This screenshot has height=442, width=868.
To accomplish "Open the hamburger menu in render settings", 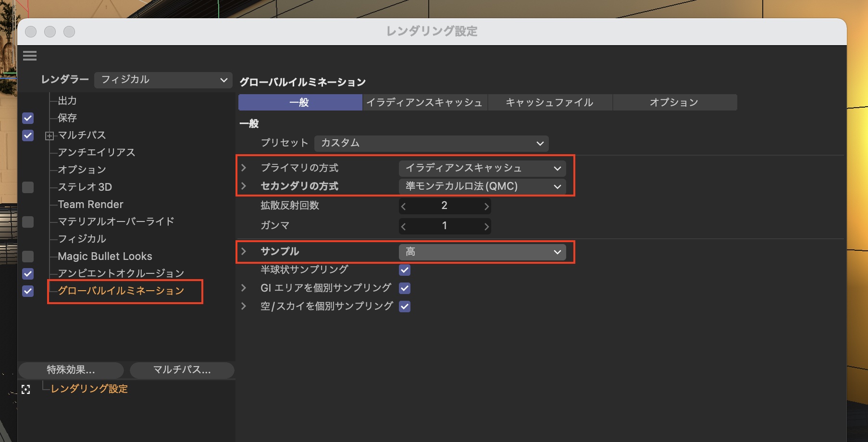I will [30, 56].
